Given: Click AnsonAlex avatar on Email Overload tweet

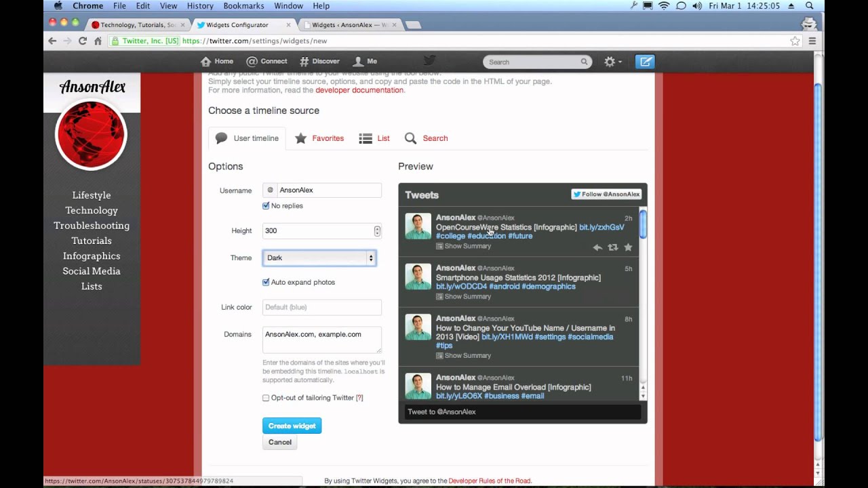Looking at the screenshot, I should 418,386.
